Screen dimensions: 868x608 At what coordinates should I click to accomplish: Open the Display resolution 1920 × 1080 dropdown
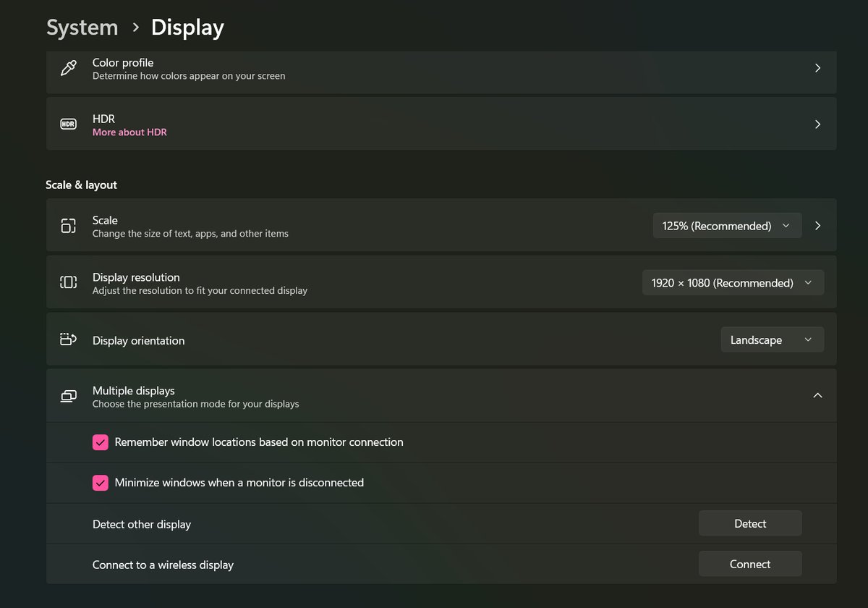(733, 283)
